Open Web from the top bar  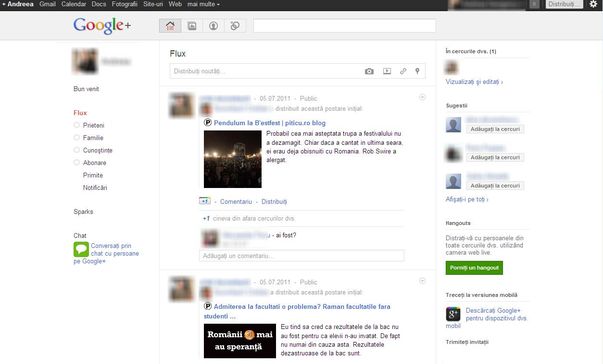175,4
